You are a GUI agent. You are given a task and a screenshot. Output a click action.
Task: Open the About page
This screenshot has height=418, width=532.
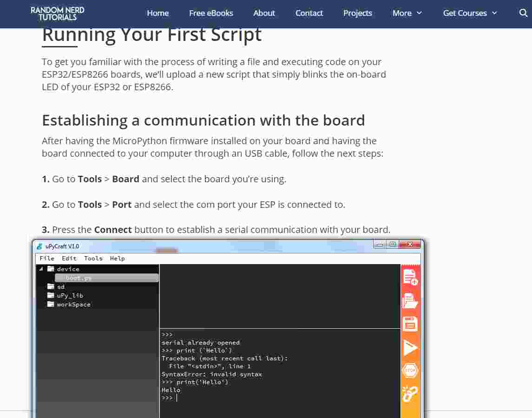tap(264, 13)
